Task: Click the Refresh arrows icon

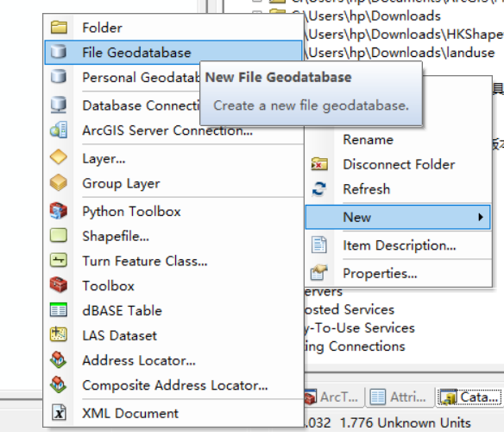Action: (319, 189)
